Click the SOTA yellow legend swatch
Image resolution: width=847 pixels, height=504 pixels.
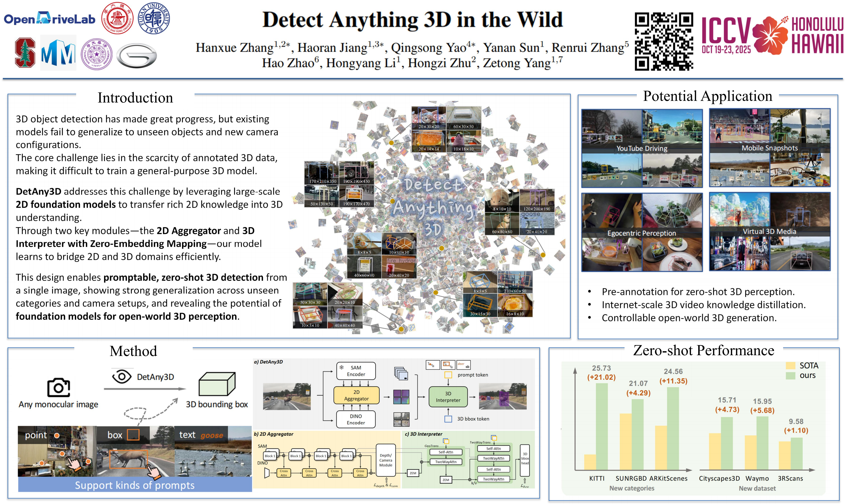790,366
